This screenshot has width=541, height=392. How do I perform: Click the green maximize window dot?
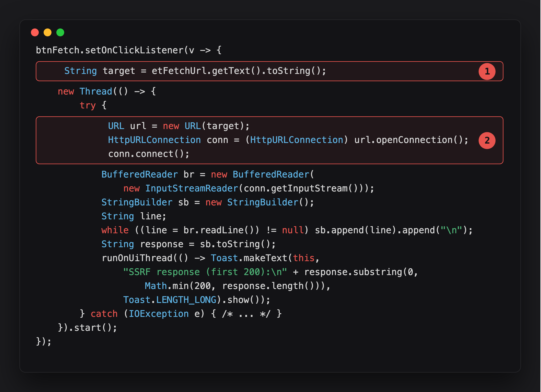click(x=60, y=33)
